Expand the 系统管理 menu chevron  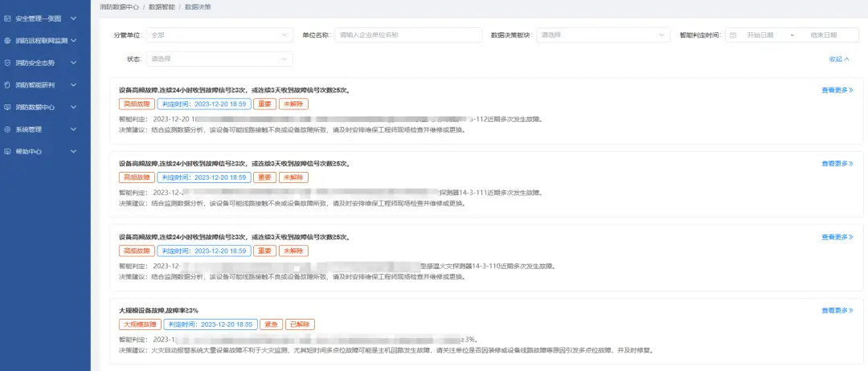point(73,129)
